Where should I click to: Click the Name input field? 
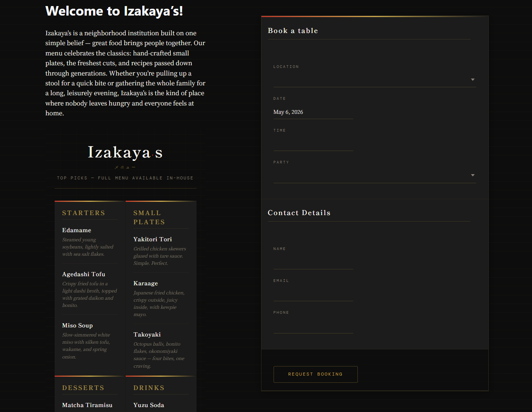tap(313, 262)
